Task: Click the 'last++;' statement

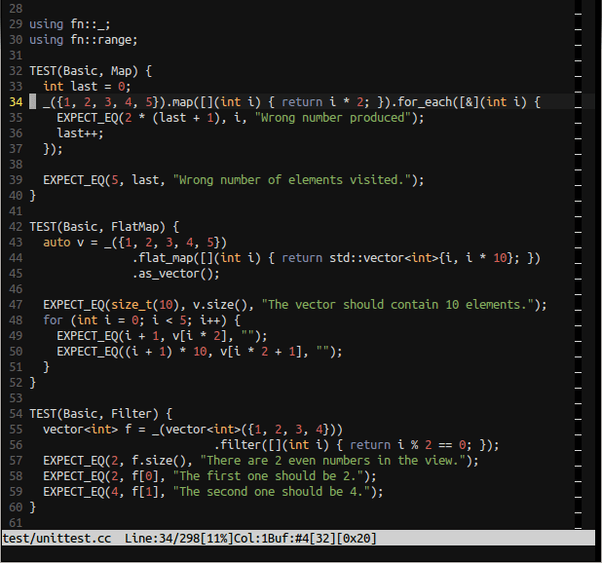Action: click(80, 133)
